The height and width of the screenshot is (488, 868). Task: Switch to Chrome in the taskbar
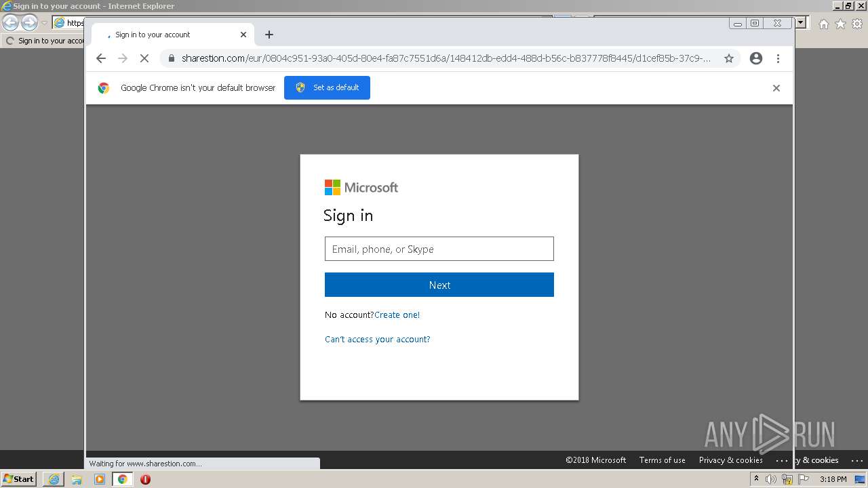pos(123,479)
